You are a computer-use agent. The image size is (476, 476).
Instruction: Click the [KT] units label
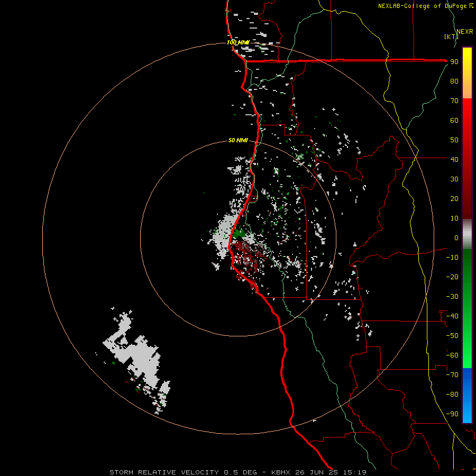452,36
